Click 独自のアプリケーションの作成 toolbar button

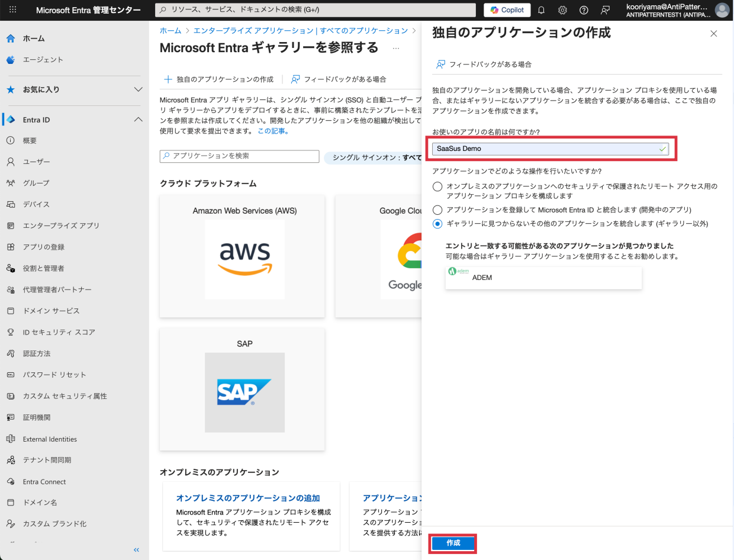coord(218,79)
